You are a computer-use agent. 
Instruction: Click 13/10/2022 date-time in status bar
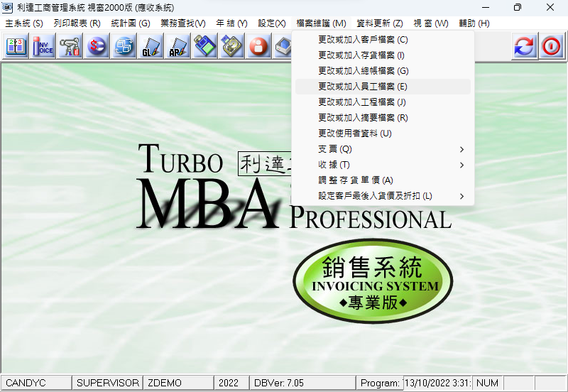(x=437, y=383)
